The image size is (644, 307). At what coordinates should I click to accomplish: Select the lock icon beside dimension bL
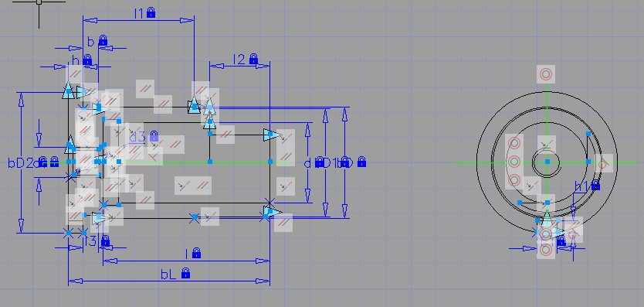point(185,273)
